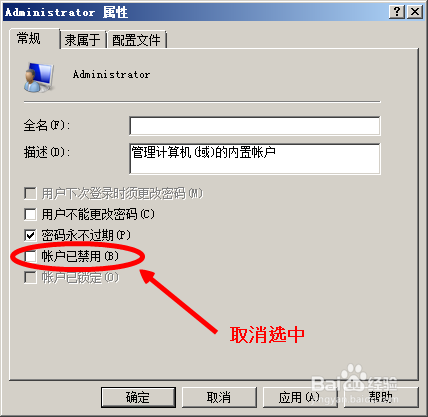The image size is (428, 417).
Task: Open the 配置文件 tab
Action: point(136,40)
